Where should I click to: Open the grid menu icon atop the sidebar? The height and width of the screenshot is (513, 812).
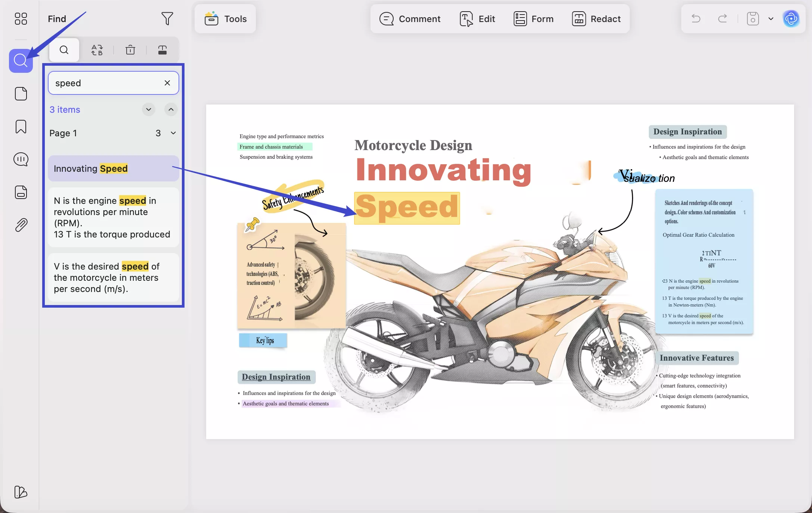click(x=21, y=19)
